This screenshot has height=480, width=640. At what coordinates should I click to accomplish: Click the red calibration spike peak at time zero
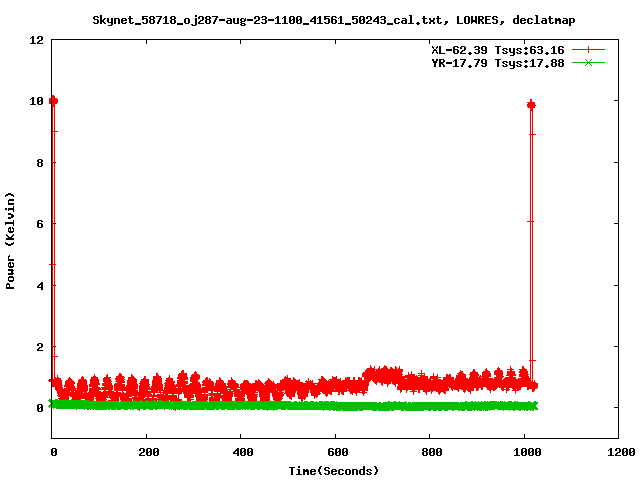point(53,100)
